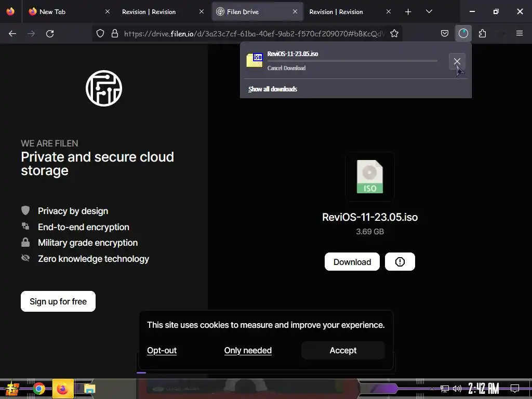
Task: Click the Firefox logo at the tab bar left
Action: pyautogui.click(x=10, y=11)
